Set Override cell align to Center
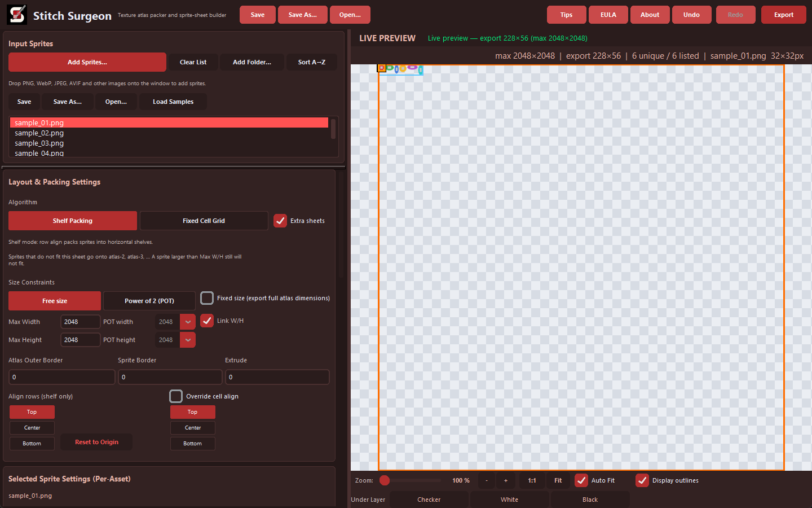Viewport: 812px width, 508px height. pos(193,428)
